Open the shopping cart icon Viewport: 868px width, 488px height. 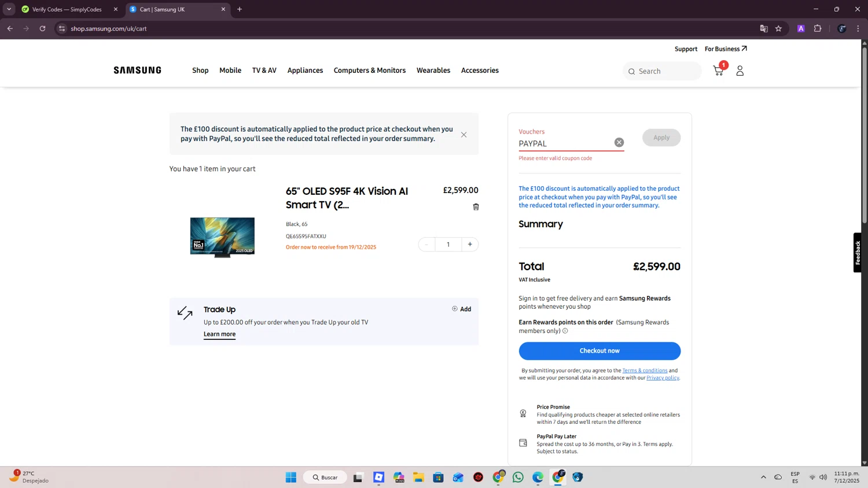719,71
